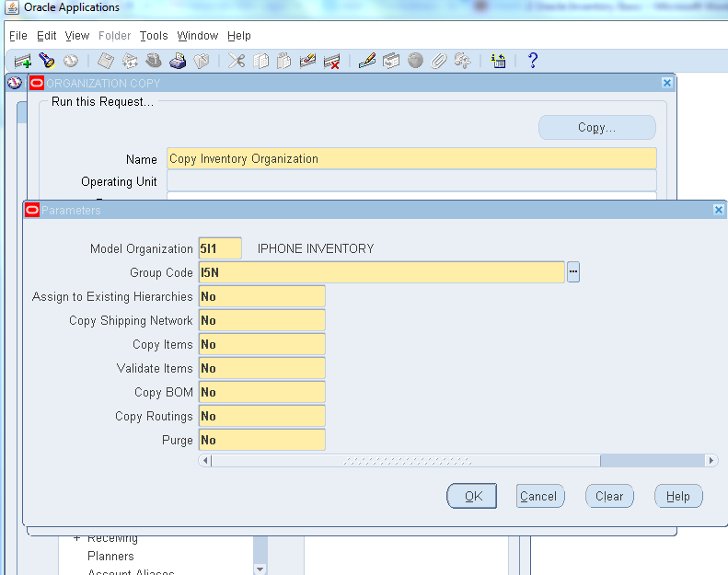728x575 pixels.
Task: Expand the Receiving tree node
Action: pyautogui.click(x=76, y=538)
